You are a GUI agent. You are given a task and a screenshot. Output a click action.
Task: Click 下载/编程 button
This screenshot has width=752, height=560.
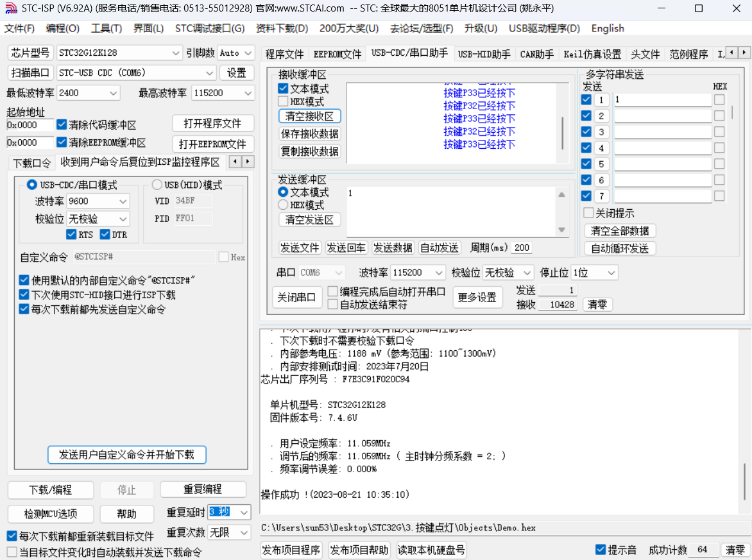tap(50, 490)
